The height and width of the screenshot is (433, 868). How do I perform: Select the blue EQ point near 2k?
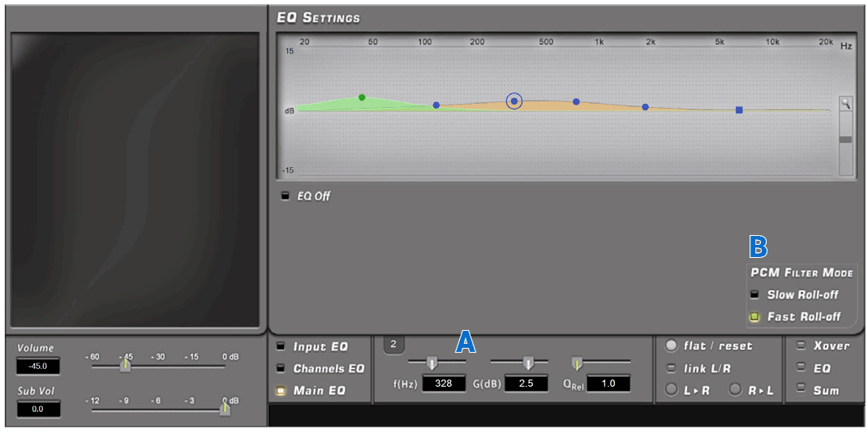pyautogui.click(x=646, y=107)
